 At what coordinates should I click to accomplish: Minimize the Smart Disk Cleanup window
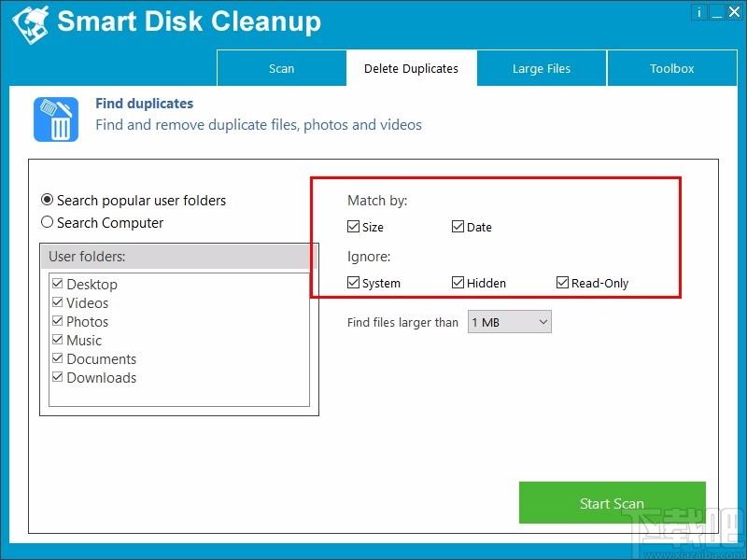716,12
